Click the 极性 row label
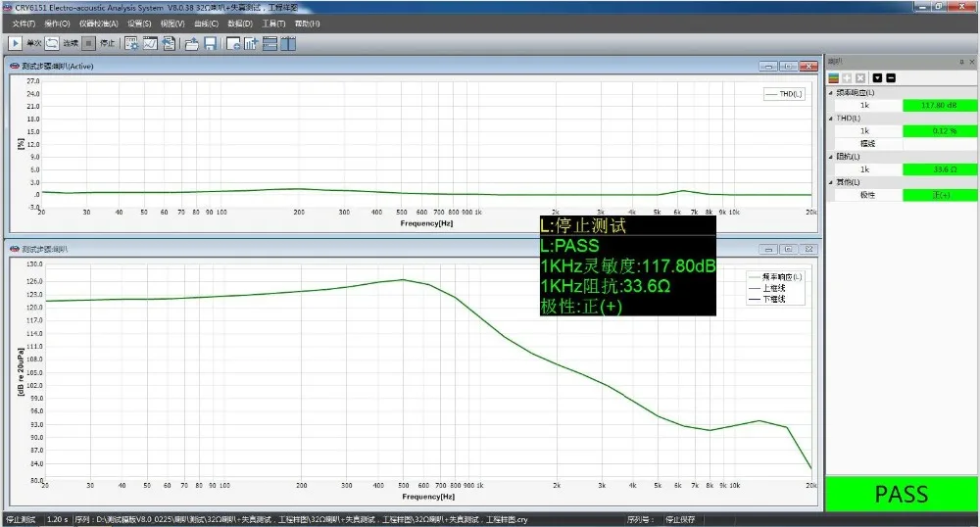Image resolution: width=980 pixels, height=527 pixels. [867, 196]
